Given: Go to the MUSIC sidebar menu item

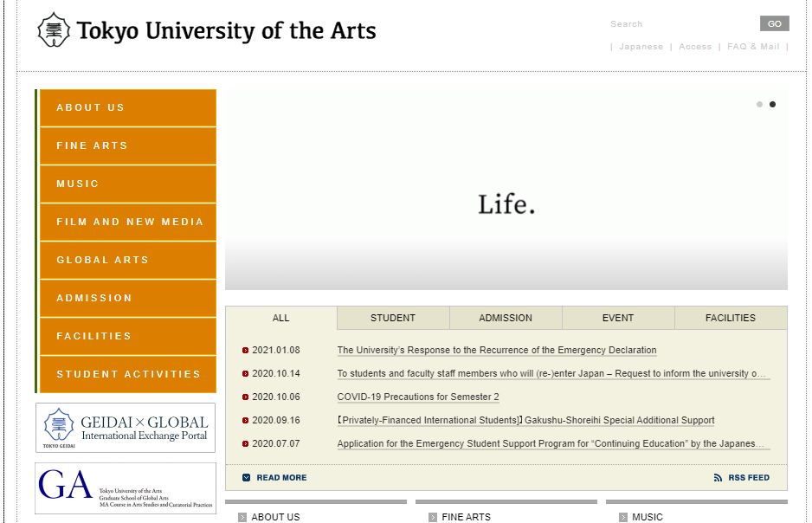Looking at the screenshot, I should [x=128, y=184].
